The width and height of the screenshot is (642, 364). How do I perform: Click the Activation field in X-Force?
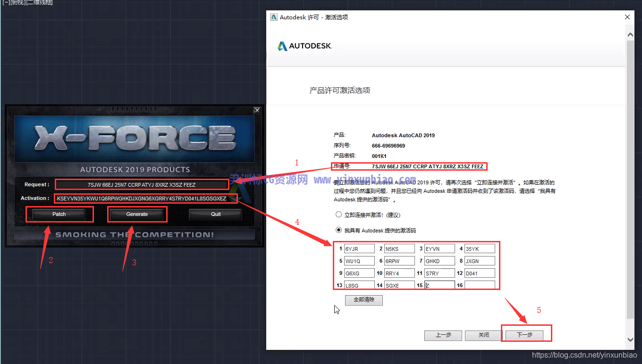(142, 199)
